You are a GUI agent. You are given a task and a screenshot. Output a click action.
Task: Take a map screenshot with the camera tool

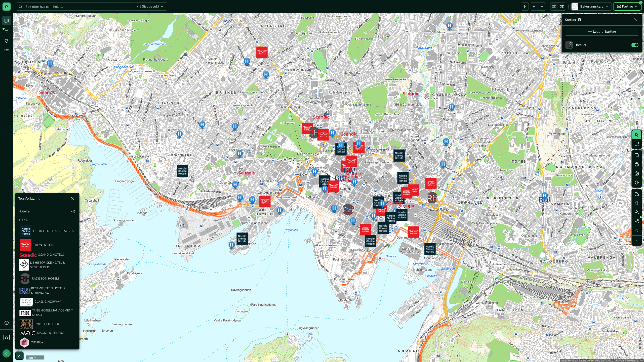coord(637,174)
